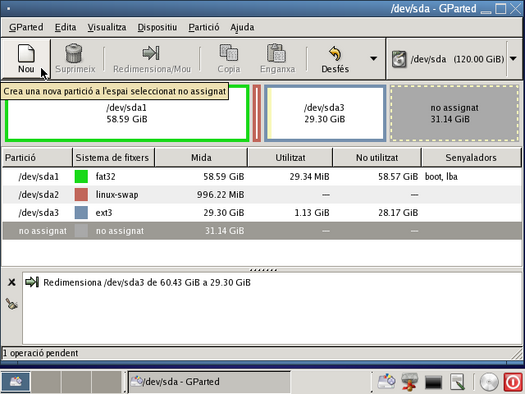
Task: Switch to the second workspace in the pager
Action: [x=46, y=382]
